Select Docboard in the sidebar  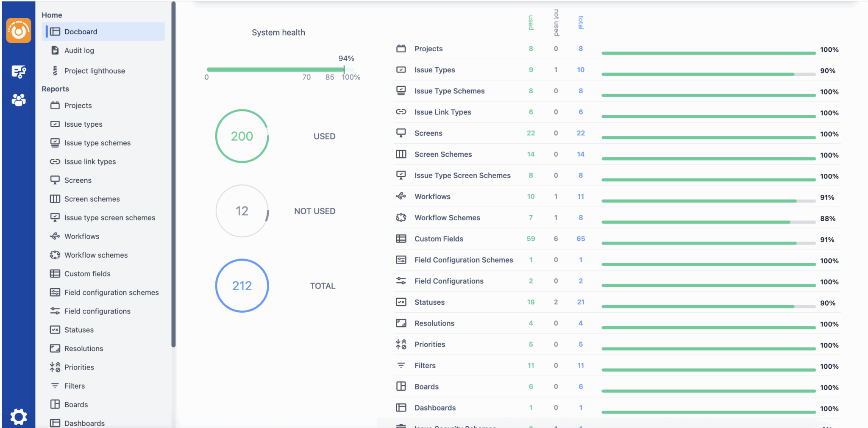[x=81, y=32]
